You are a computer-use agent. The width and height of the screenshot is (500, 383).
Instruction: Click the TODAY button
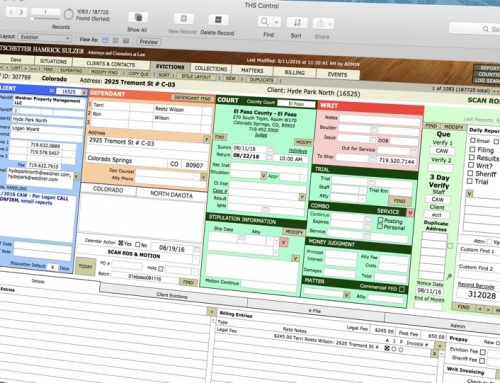85,266
